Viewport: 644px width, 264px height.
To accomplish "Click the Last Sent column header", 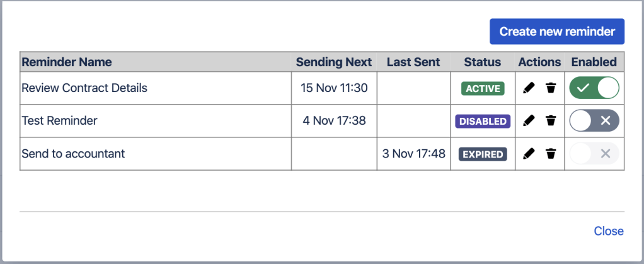I will (x=413, y=62).
